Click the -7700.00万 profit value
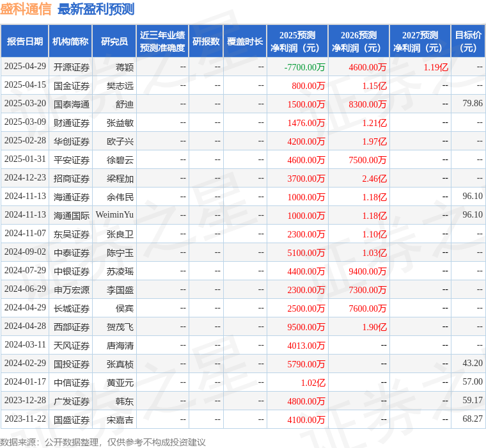The image size is (486, 448). (x=304, y=67)
